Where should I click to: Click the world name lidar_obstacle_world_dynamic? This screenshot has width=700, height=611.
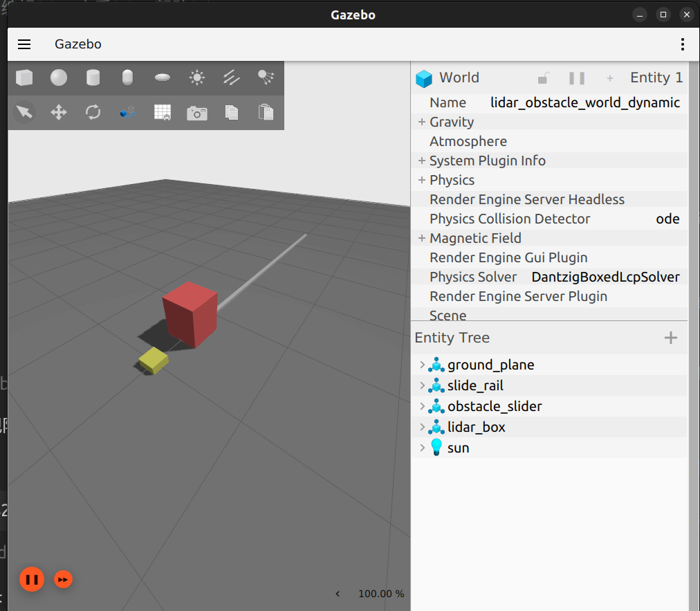(584, 102)
